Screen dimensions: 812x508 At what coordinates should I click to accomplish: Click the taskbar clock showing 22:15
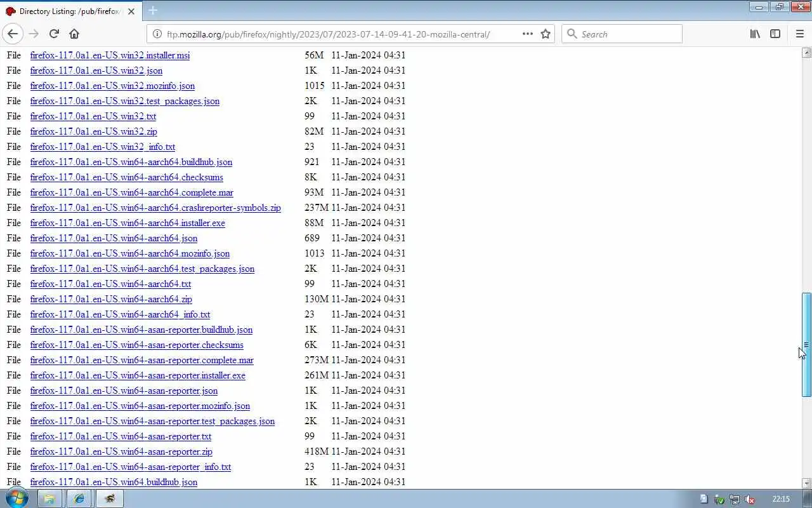click(781, 498)
